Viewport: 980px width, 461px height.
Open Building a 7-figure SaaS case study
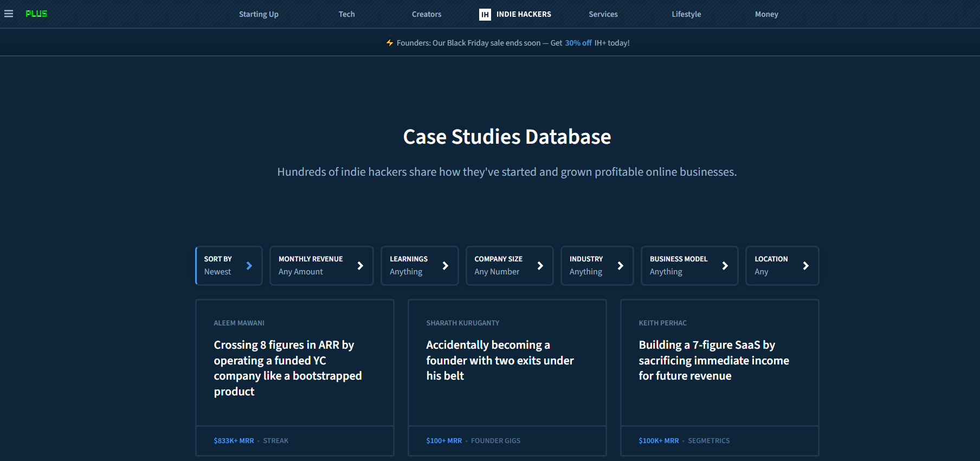(x=714, y=360)
